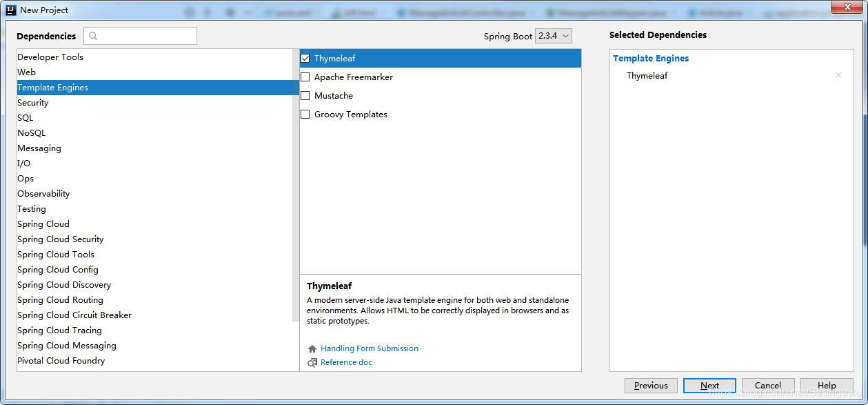The width and height of the screenshot is (868, 405).
Task: Click the IntelliJ IDEA logo in title bar
Action: [x=10, y=10]
